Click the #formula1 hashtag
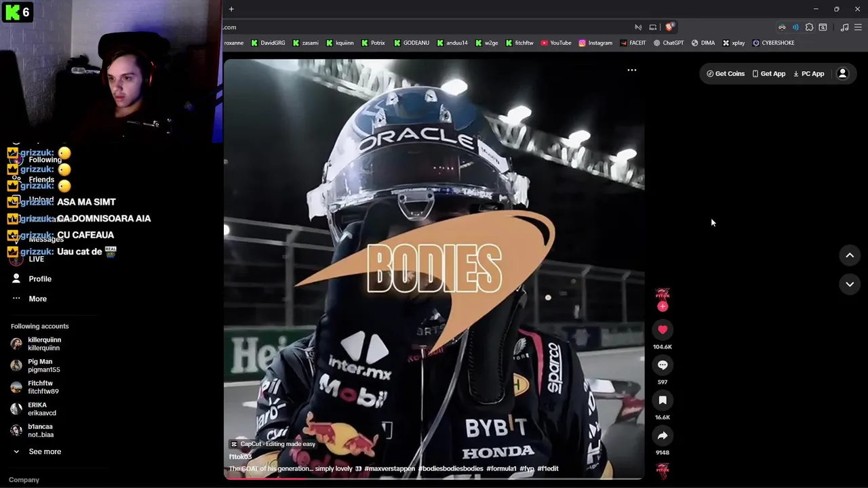 click(x=501, y=468)
